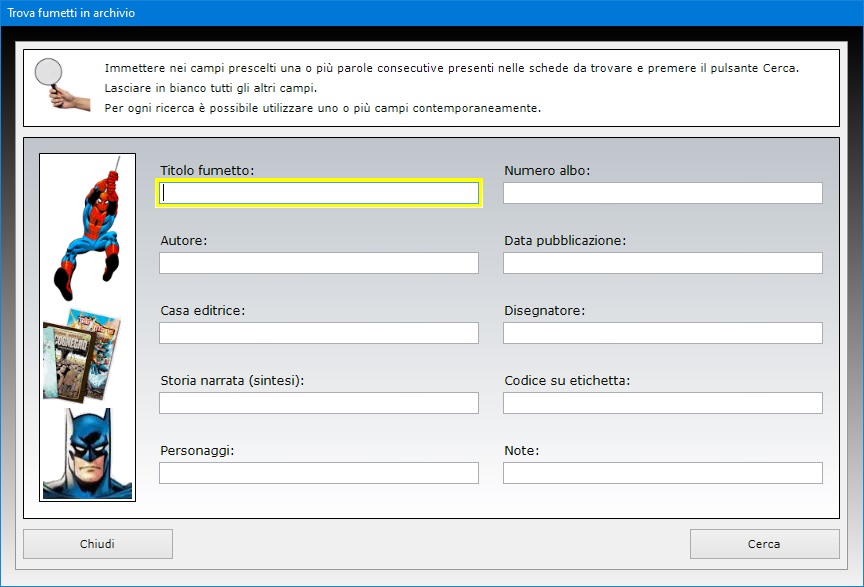864x587 pixels.
Task: Click into the Disegnatore field
Action: tap(663, 333)
